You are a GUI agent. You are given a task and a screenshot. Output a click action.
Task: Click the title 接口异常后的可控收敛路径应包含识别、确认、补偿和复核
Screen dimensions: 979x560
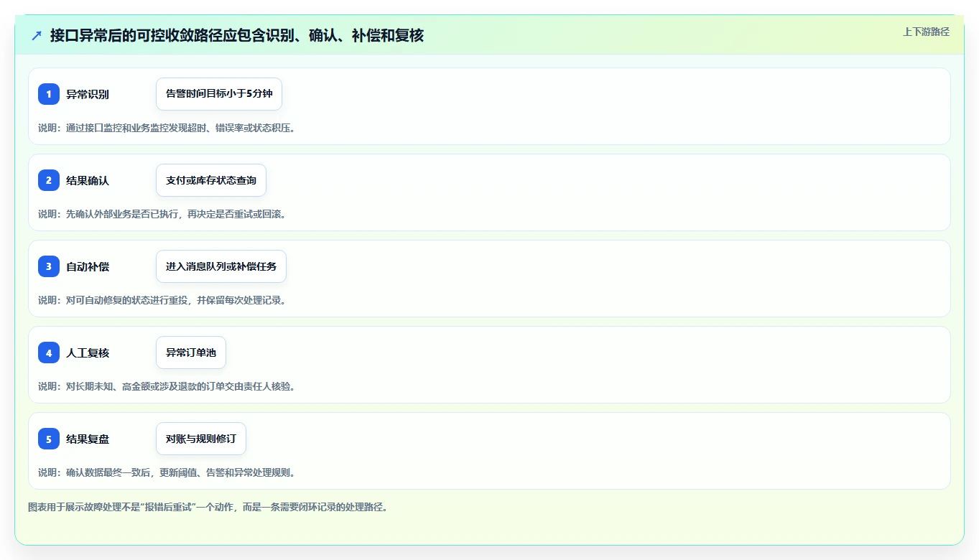pyautogui.click(x=237, y=35)
